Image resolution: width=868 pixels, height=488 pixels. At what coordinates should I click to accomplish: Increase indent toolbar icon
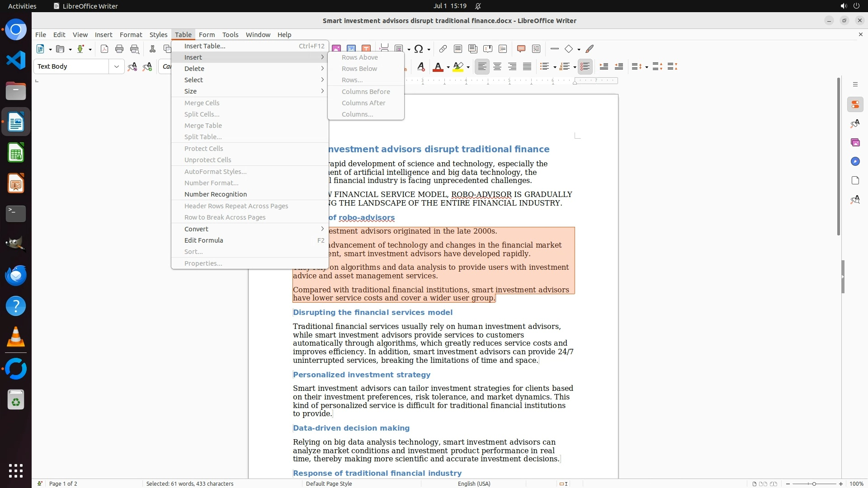coord(604,67)
